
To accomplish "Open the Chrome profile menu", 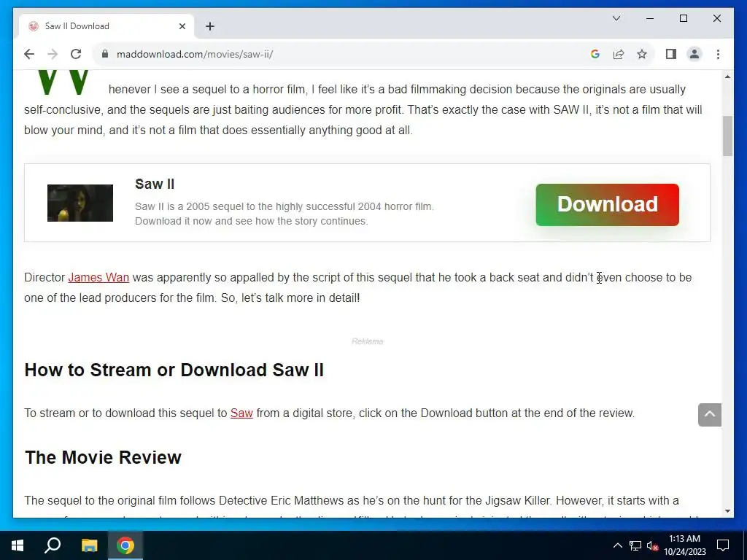I will 694,54.
